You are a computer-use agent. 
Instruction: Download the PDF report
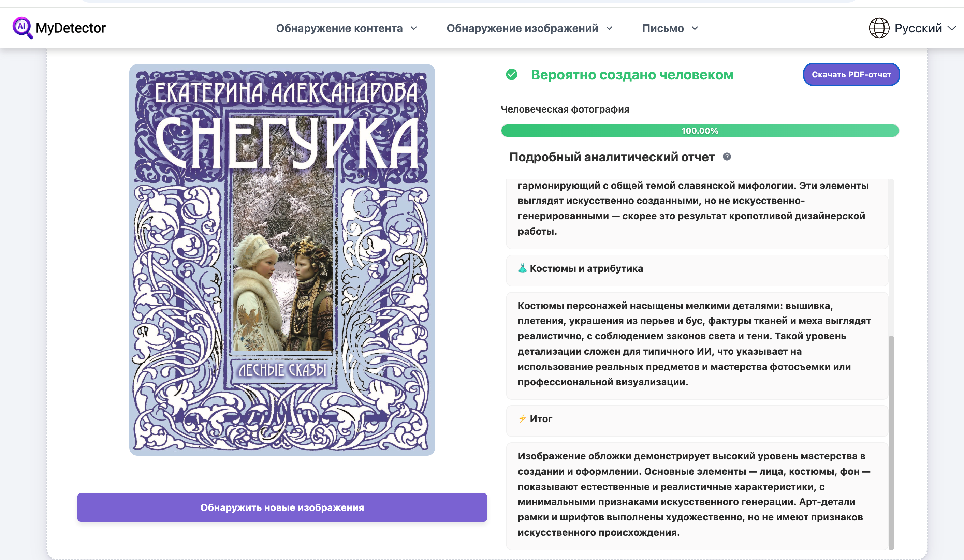tap(851, 75)
